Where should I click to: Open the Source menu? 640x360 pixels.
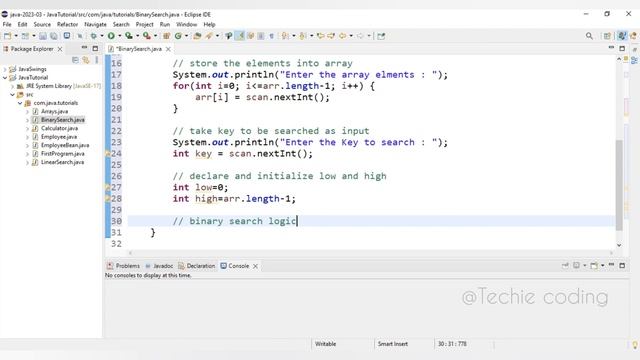(42, 24)
